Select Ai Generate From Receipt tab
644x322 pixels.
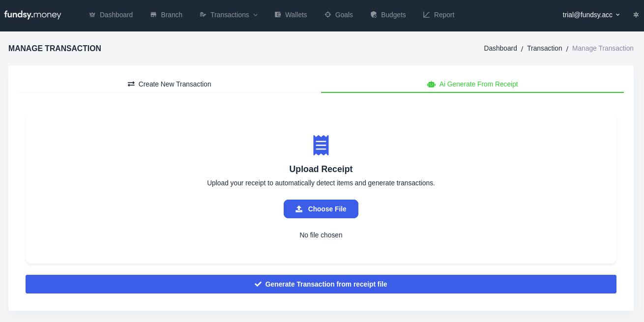point(472,84)
